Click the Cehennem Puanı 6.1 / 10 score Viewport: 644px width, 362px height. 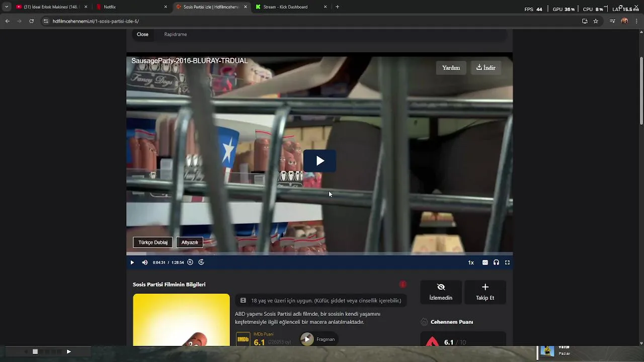(x=455, y=342)
